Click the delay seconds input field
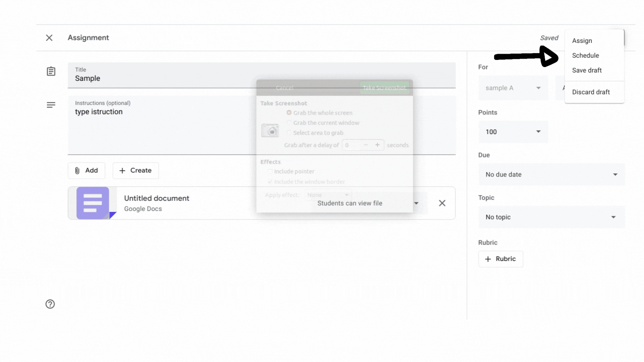 click(x=351, y=145)
